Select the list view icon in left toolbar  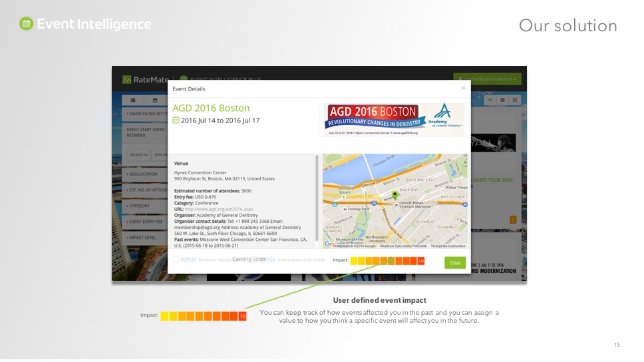[133, 100]
